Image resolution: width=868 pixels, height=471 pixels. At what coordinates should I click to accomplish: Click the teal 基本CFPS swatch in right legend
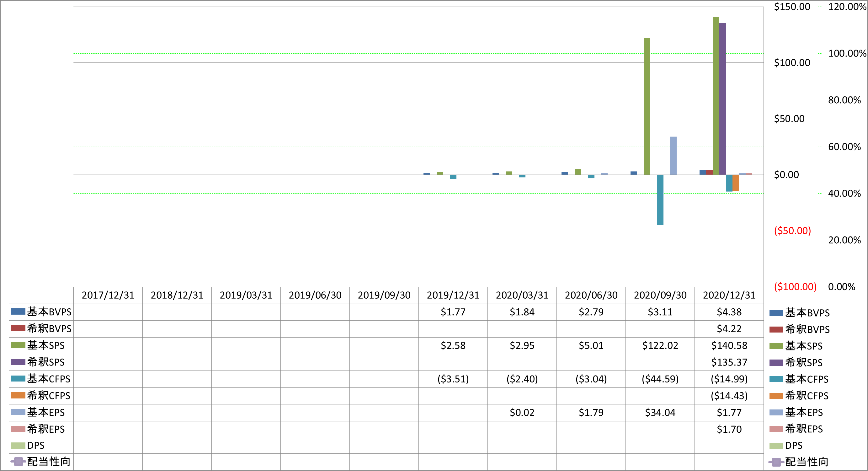tap(776, 379)
